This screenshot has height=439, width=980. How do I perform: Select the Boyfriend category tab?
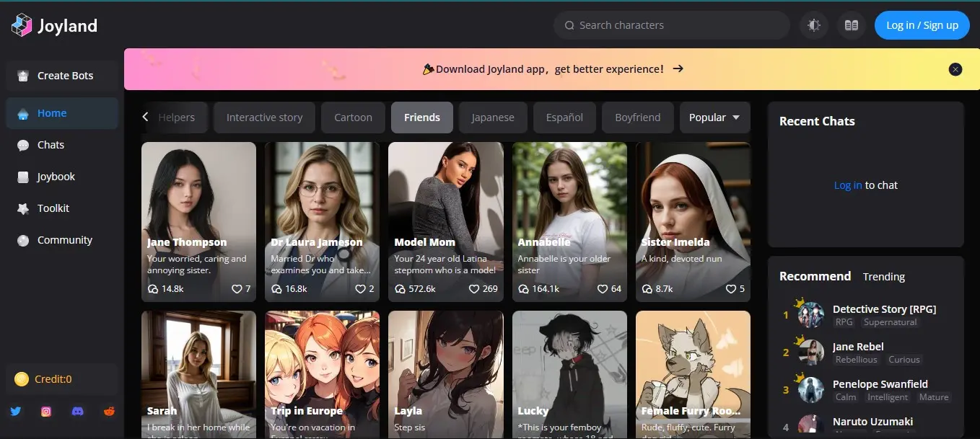[637, 117]
